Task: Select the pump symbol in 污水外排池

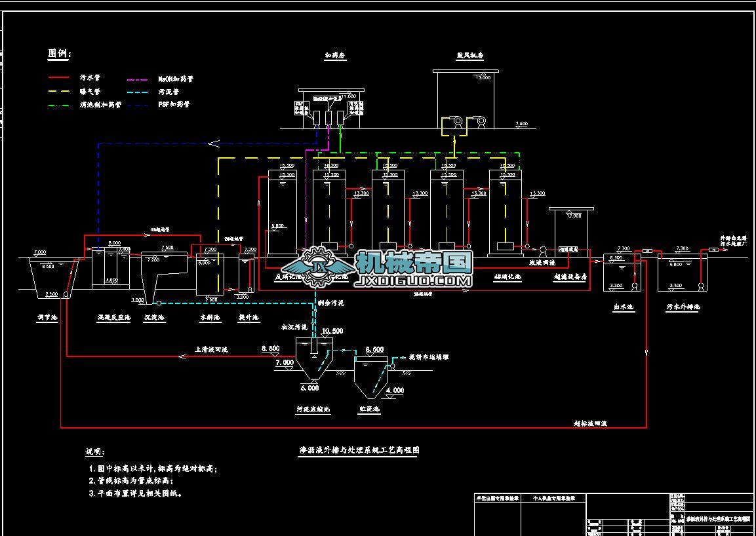Action: click(x=700, y=287)
